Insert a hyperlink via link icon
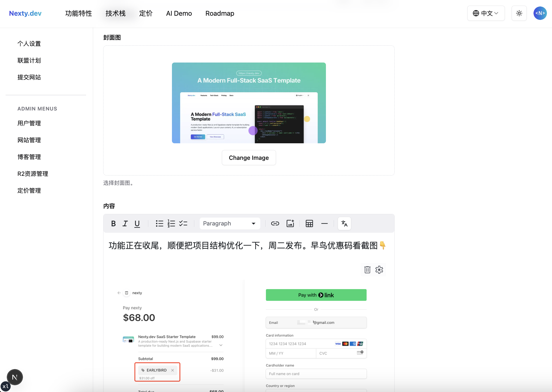The width and height of the screenshot is (552, 392). point(275,223)
